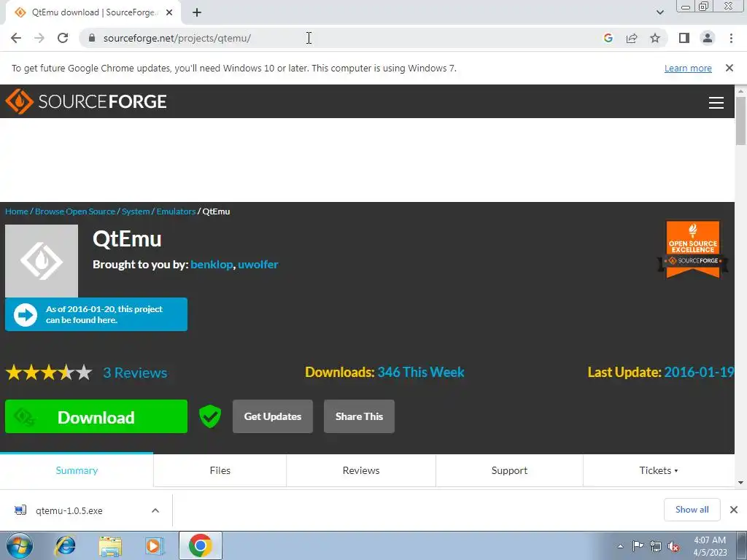
Task: Reload the page with refresh icon
Action: click(x=63, y=38)
